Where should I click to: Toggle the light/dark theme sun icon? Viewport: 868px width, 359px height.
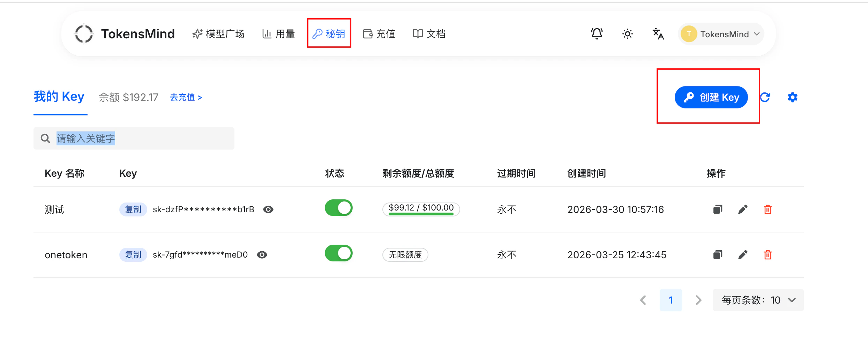point(627,34)
